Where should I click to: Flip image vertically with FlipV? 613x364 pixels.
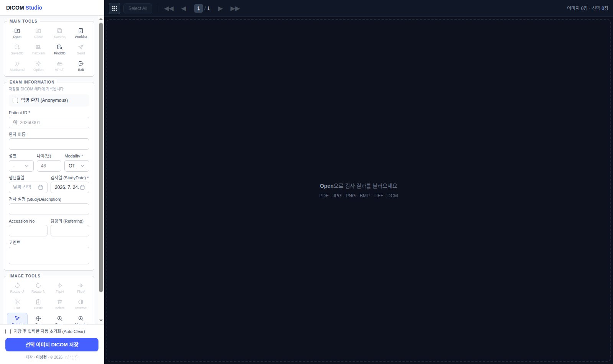pyautogui.click(x=81, y=288)
